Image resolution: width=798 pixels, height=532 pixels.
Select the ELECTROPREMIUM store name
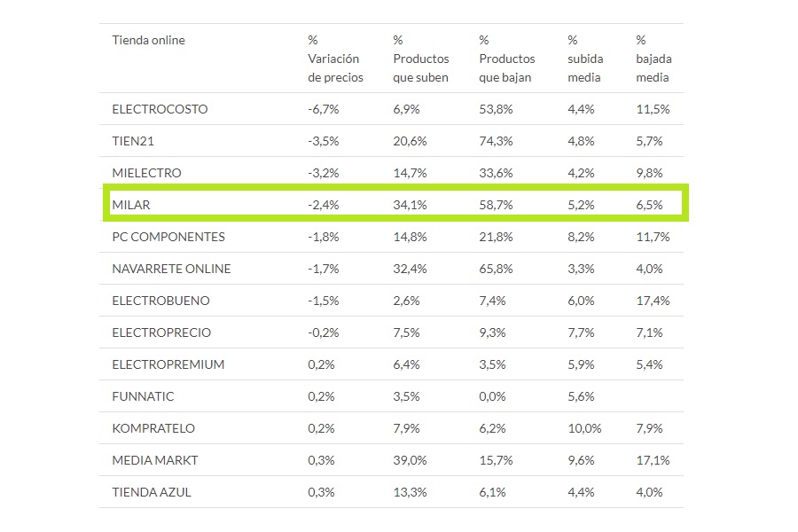(x=168, y=364)
